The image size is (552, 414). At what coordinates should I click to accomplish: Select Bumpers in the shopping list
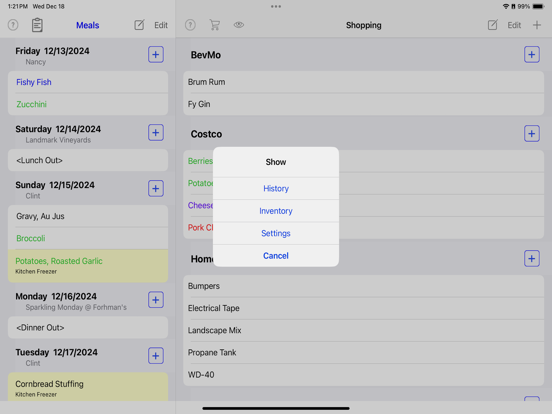(x=364, y=286)
